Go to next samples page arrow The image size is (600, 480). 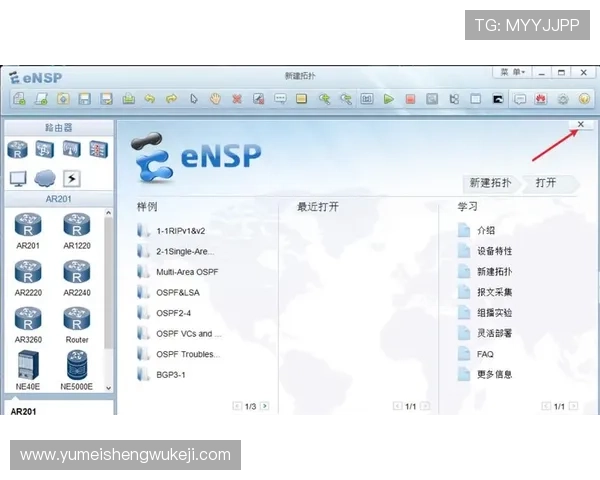tap(264, 406)
